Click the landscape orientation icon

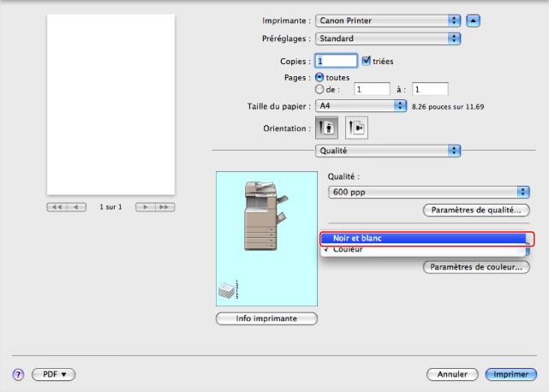point(355,128)
